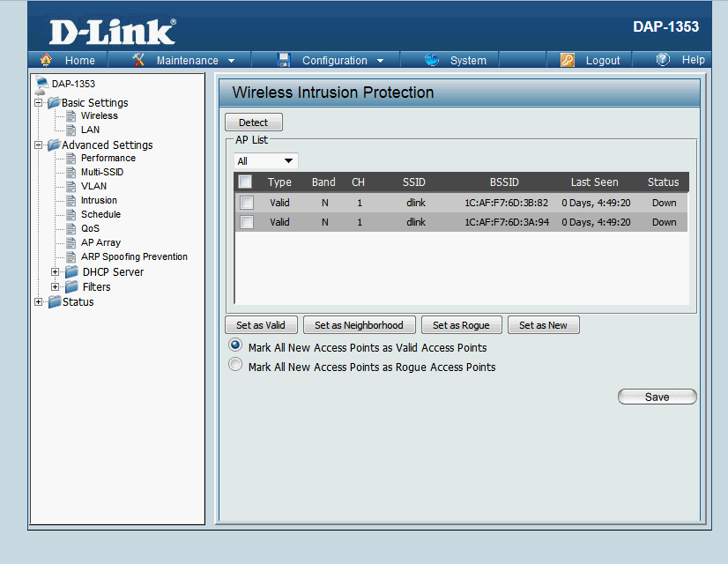This screenshot has height=564, width=728.
Task: Click BSSID cell 1C:AF:F7:6D:3A:94
Action: (x=507, y=222)
